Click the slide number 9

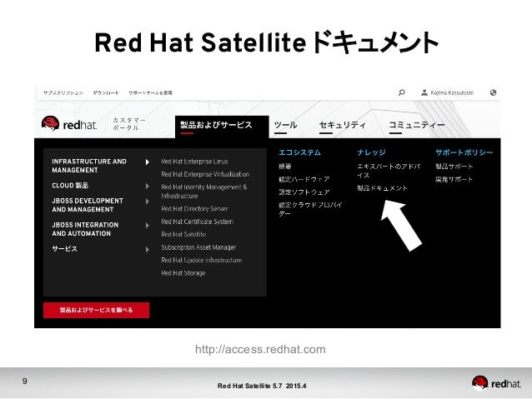click(25, 381)
